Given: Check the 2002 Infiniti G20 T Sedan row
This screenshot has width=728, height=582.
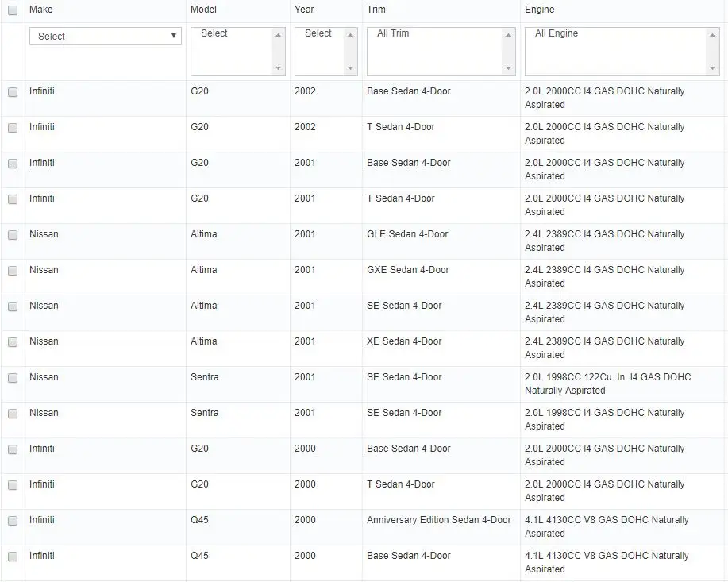Looking at the screenshot, I should (13, 128).
